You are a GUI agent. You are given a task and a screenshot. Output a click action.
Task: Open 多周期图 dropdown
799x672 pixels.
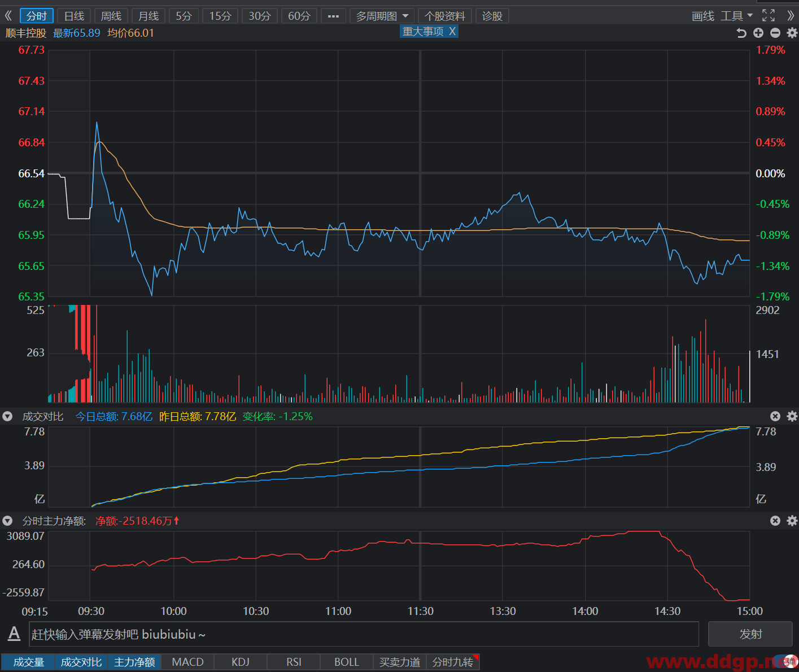[382, 16]
